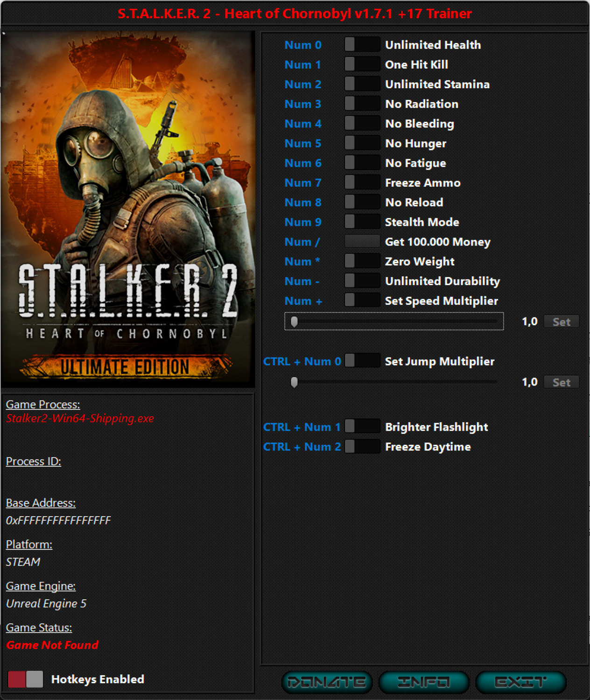The image size is (590, 700).
Task: Enable No Hunger
Action: [362, 143]
